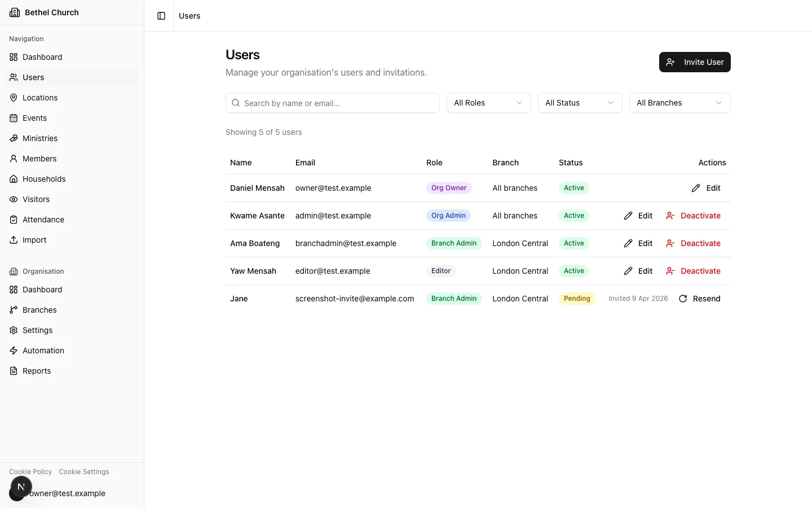Viewport: 812px width, 508px height.
Task: Click the Members person icon
Action: 14,159
